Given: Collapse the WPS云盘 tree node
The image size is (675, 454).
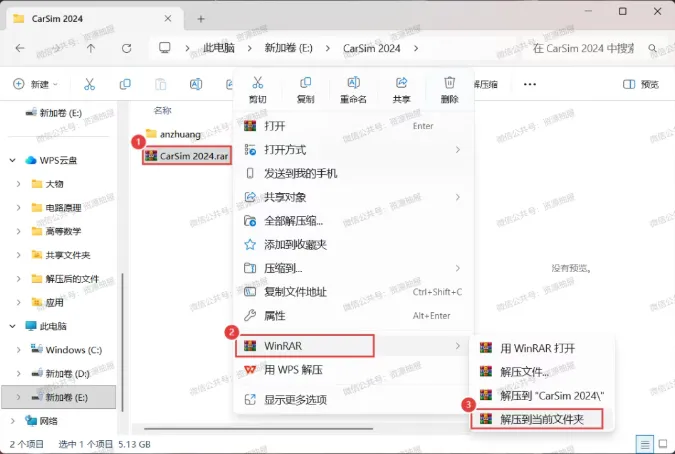Looking at the screenshot, I should pos(12,161).
